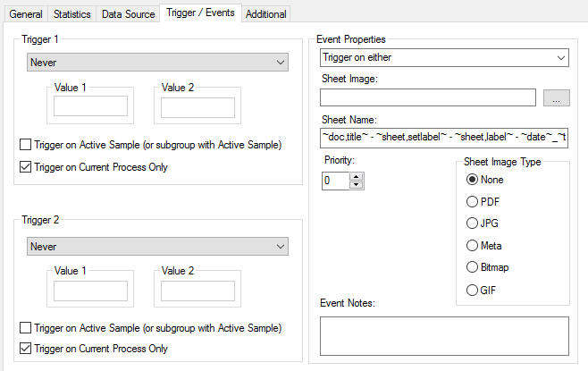Select the Bitmap image type option

473,267
